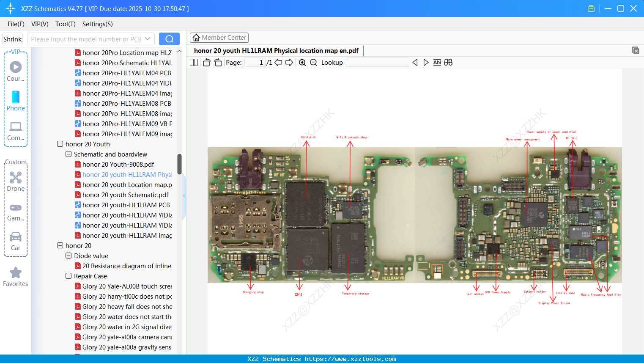Open the Courses category in the VIP sidebar

pyautogui.click(x=16, y=71)
